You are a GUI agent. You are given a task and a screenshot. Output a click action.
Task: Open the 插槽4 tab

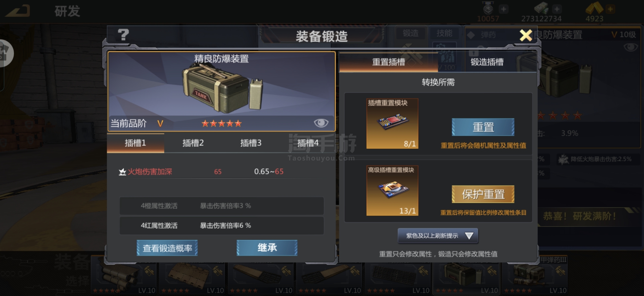[x=308, y=143]
